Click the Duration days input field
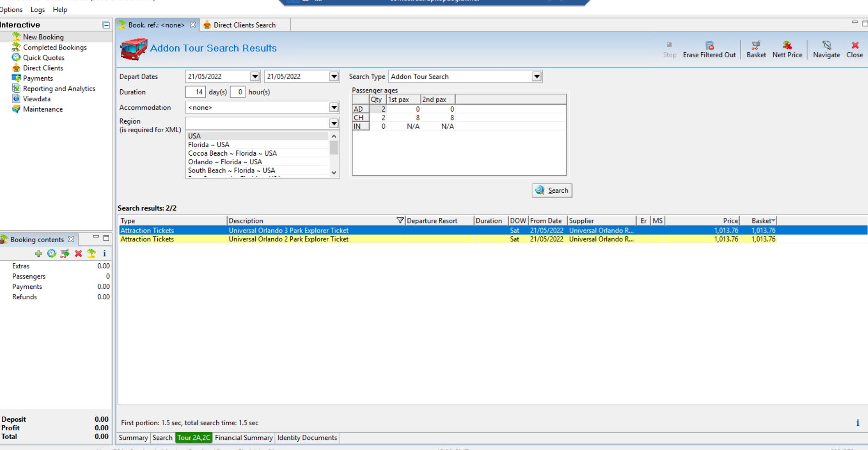This screenshot has width=868, height=450. pyautogui.click(x=196, y=92)
